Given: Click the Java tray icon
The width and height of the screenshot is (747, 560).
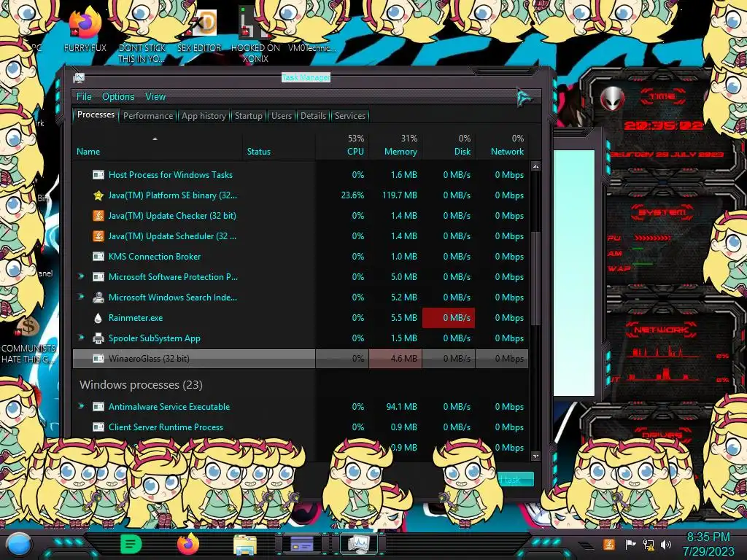Looking at the screenshot, I should coord(609,545).
